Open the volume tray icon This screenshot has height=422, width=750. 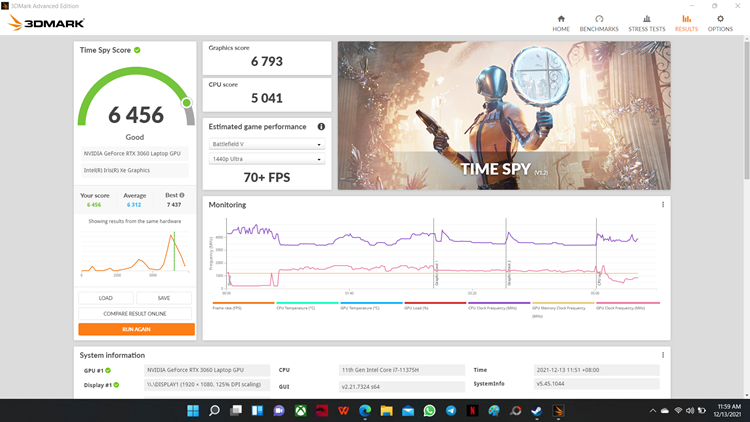690,411
